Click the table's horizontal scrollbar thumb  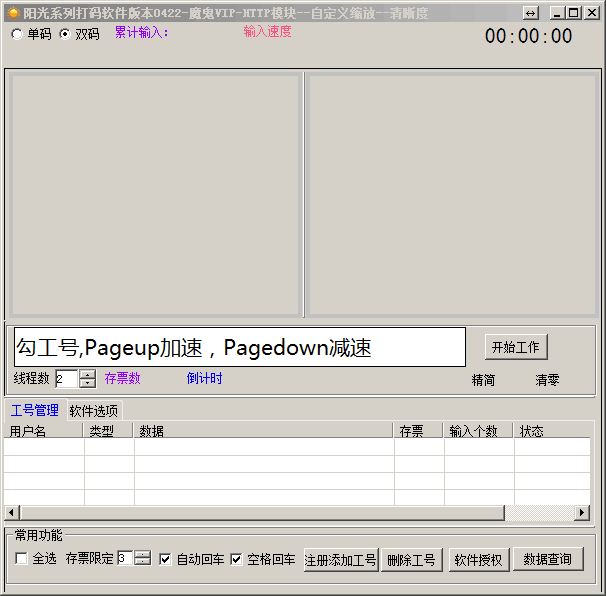[x=262, y=513]
